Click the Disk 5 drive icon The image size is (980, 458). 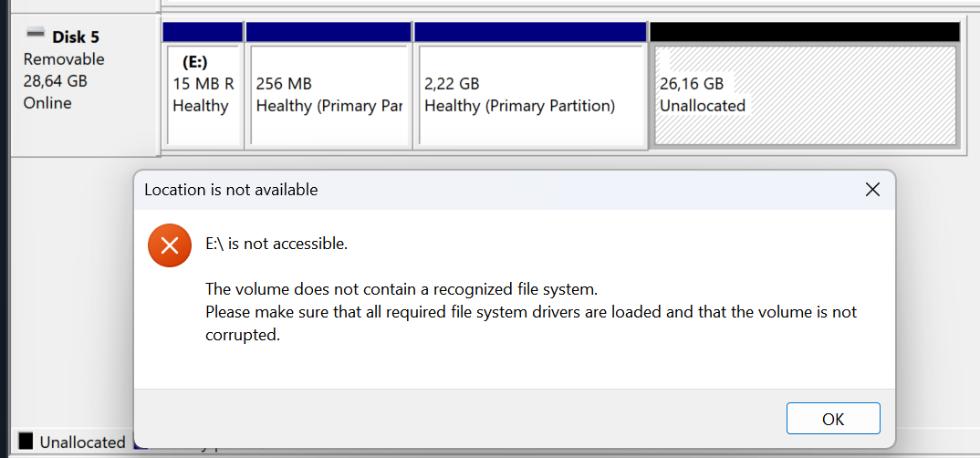tap(35, 35)
